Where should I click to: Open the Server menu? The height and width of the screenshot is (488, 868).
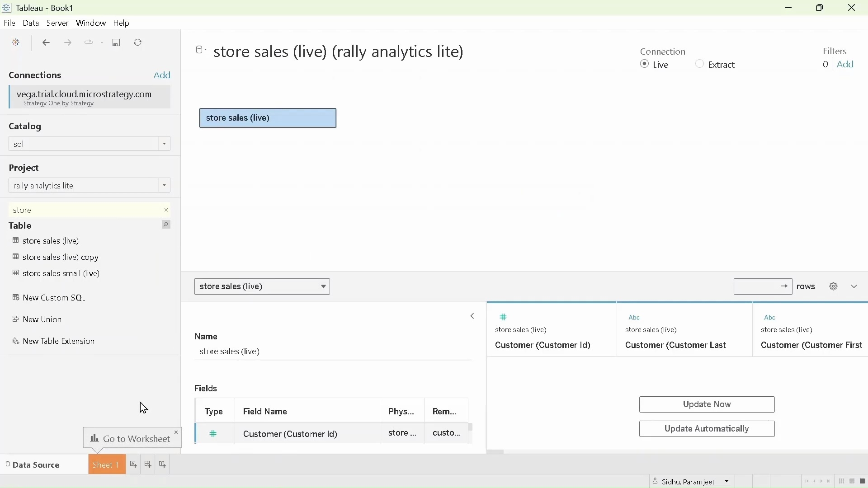(57, 23)
